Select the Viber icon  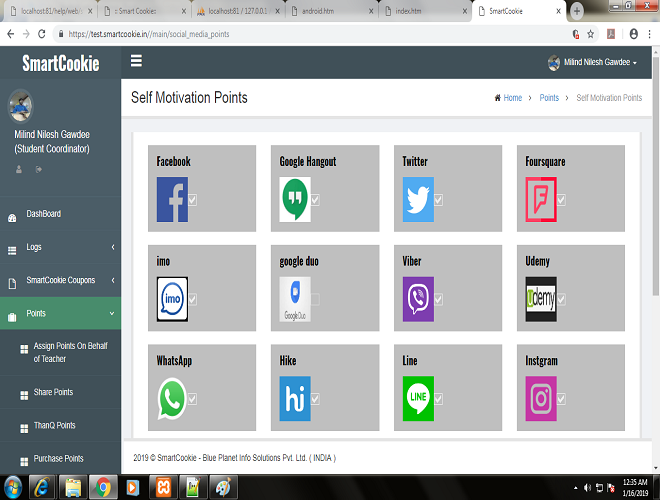pyautogui.click(x=417, y=299)
